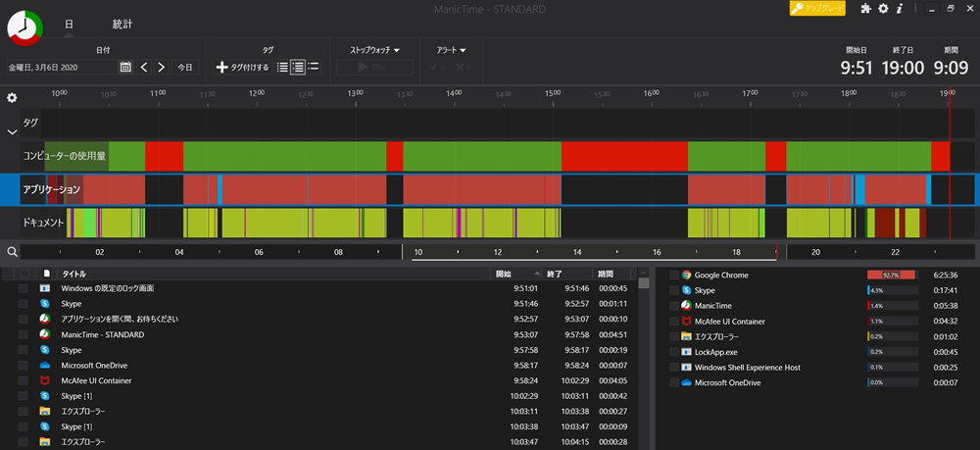Click the Add tag button

pos(242,67)
